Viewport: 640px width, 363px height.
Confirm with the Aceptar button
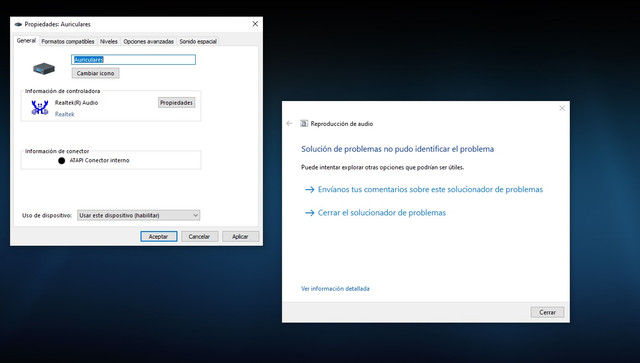click(158, 236)
